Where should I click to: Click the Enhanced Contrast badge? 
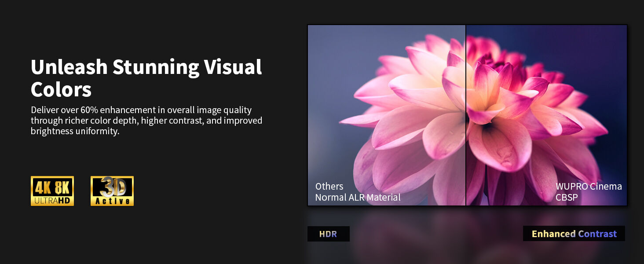(x=574, y=234)
